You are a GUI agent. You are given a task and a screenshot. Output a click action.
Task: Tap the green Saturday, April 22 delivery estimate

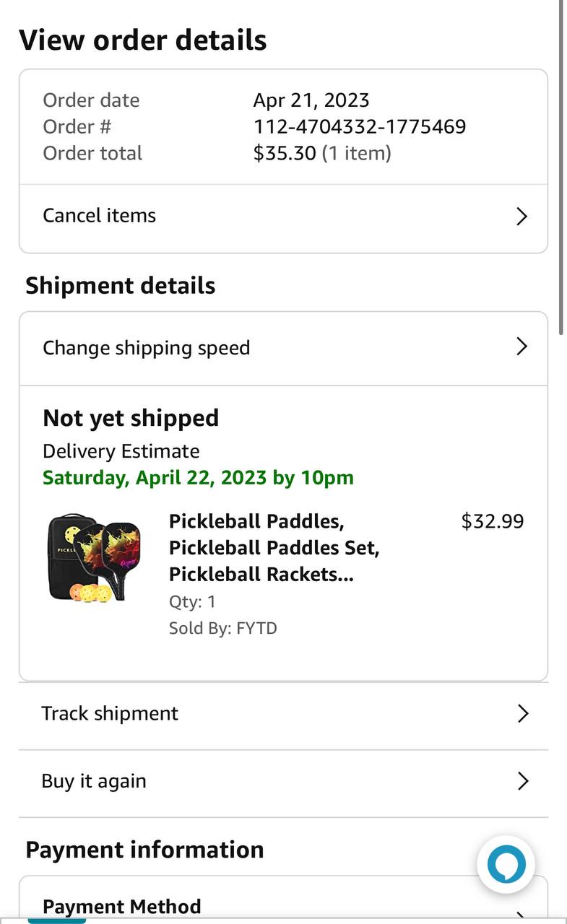tap(198, 478)
